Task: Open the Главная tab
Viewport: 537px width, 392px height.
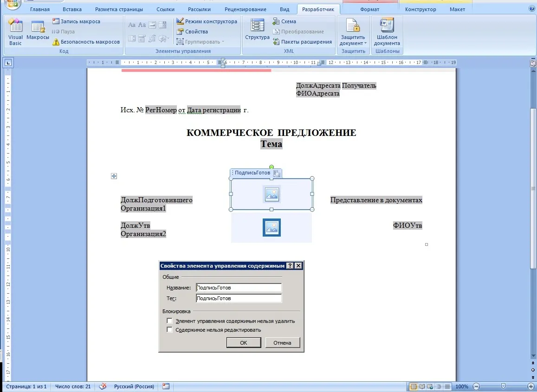Action: click(40, 9)
